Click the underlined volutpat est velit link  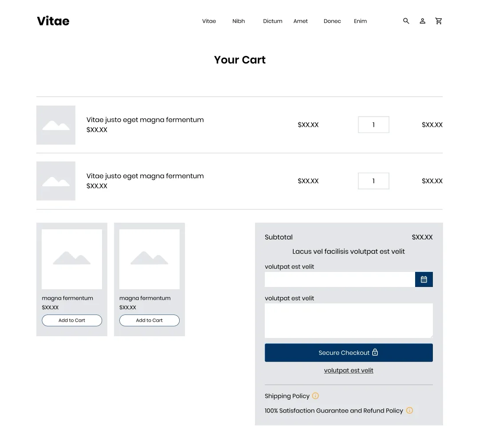349,370
